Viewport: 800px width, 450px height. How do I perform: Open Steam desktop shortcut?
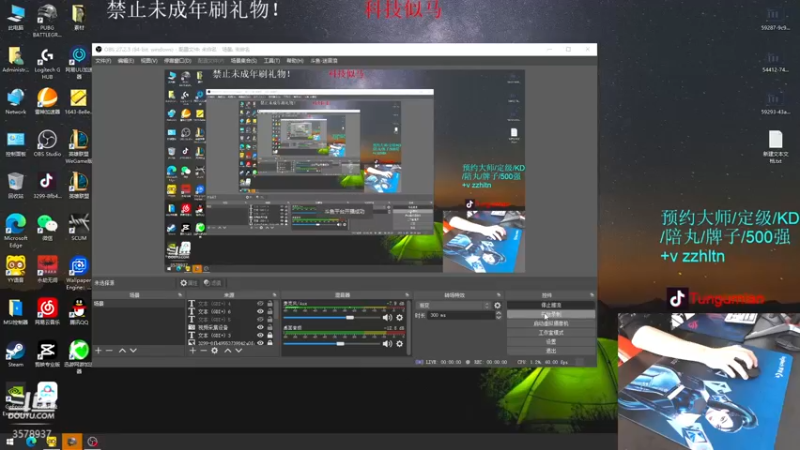15,354
